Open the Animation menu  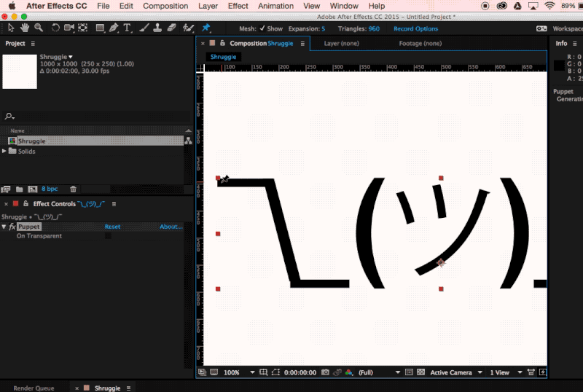276,6
